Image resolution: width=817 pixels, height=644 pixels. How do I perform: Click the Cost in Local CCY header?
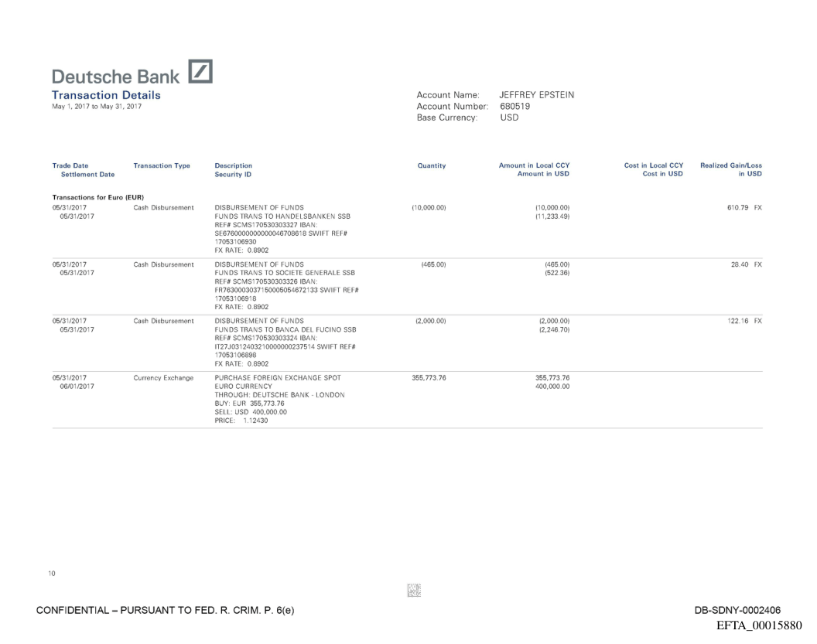point(653,165)
